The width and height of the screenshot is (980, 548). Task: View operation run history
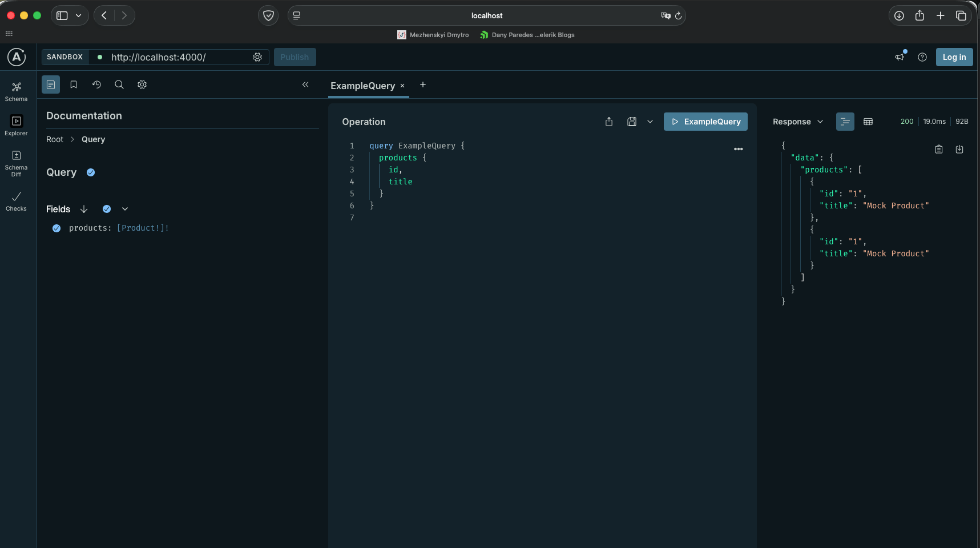pyautogui.click(x=96, y=84)
